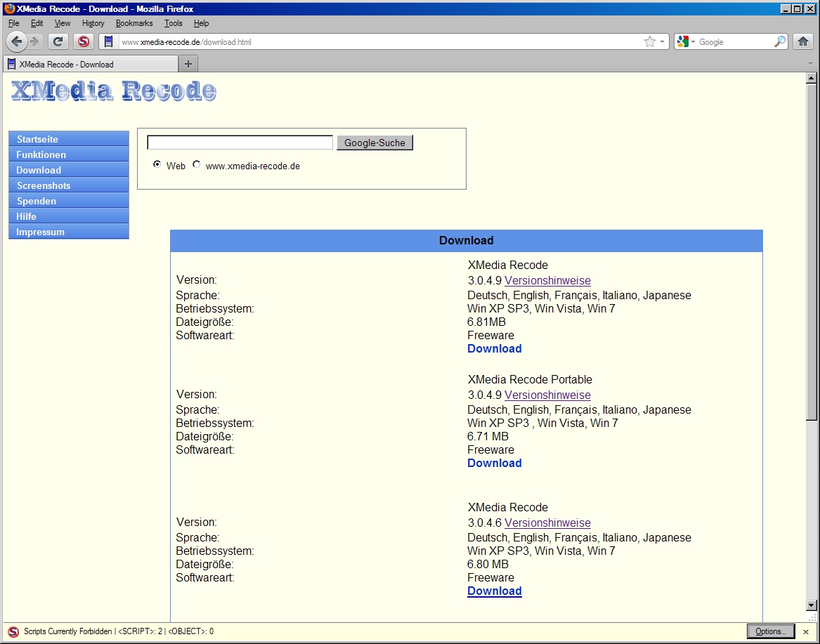Open the File menu
Screen dimensions: 820x644
point(14,23)
